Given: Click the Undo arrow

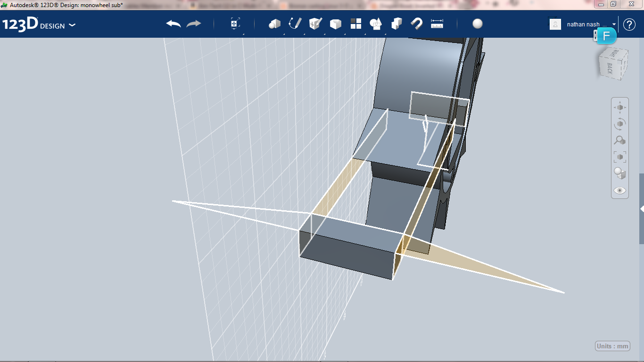Looking at the screenshot, I should [173, 24].
